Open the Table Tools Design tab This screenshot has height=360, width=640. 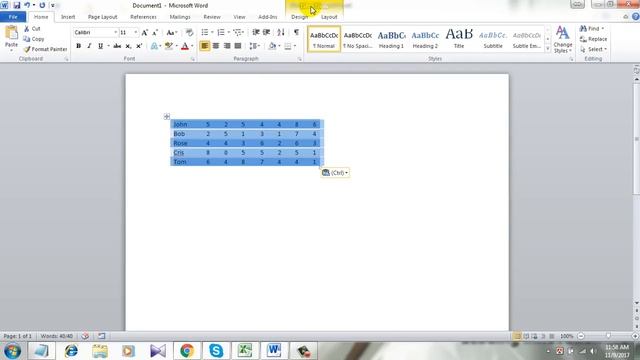click(299, 17)
